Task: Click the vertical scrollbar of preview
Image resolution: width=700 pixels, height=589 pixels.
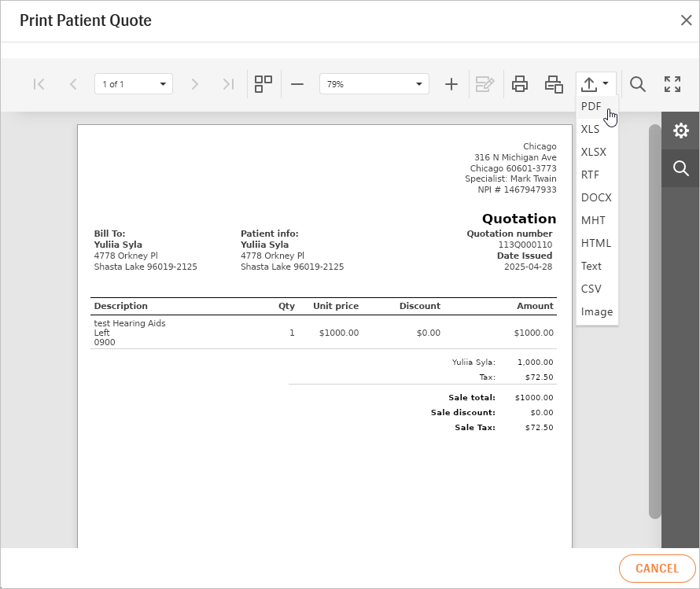Action: [654, 322]
